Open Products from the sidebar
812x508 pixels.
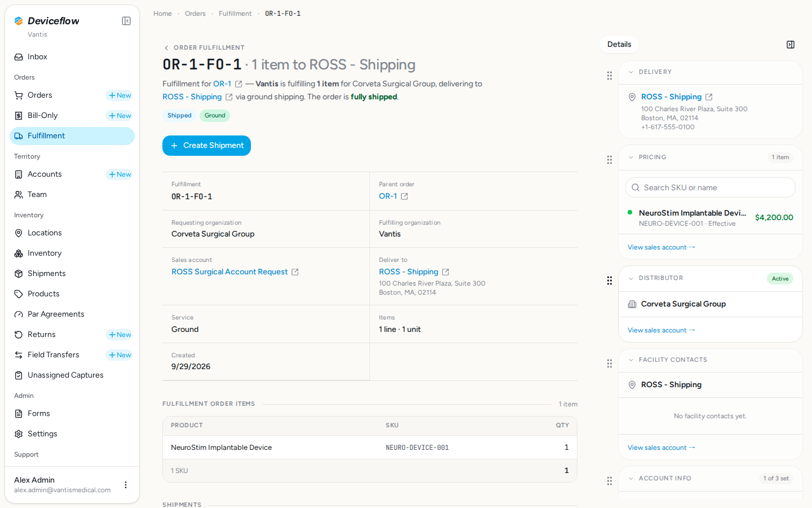(x=72, y=294)
